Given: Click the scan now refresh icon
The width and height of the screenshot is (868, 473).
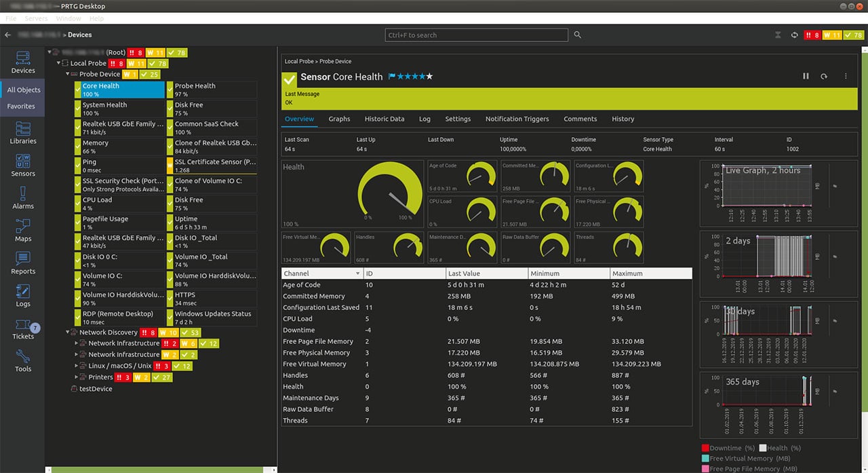Looking at the screenshot, I should coord(824,77).
